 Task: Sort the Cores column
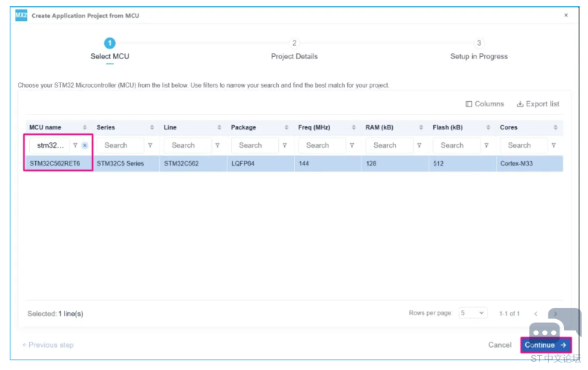tap(555, 127)
